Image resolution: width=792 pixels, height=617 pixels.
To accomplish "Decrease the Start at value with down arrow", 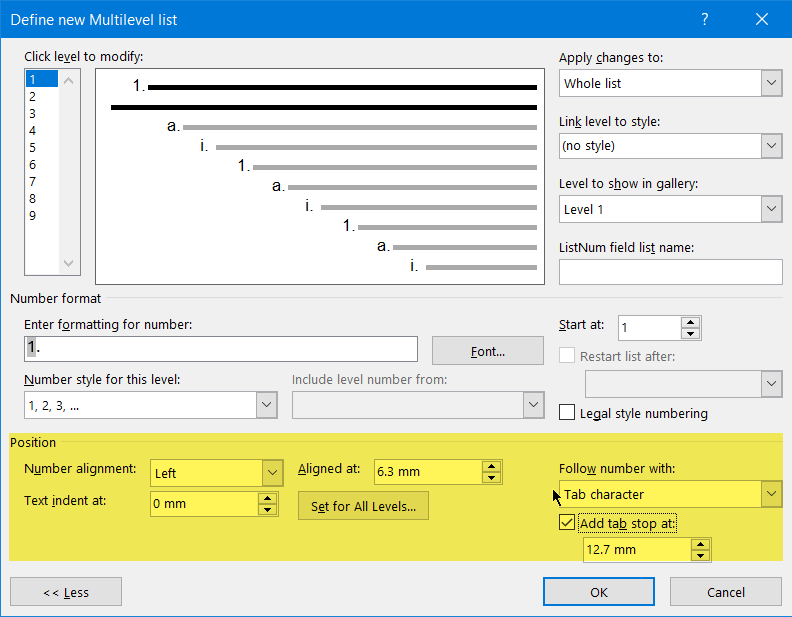I will pyautogui.click(x=690, y=333).
